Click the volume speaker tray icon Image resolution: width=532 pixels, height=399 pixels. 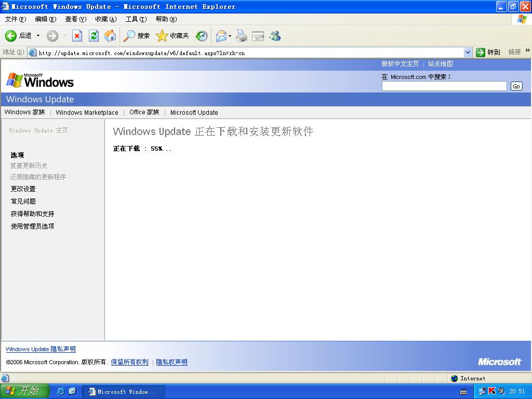coord(501,392)
